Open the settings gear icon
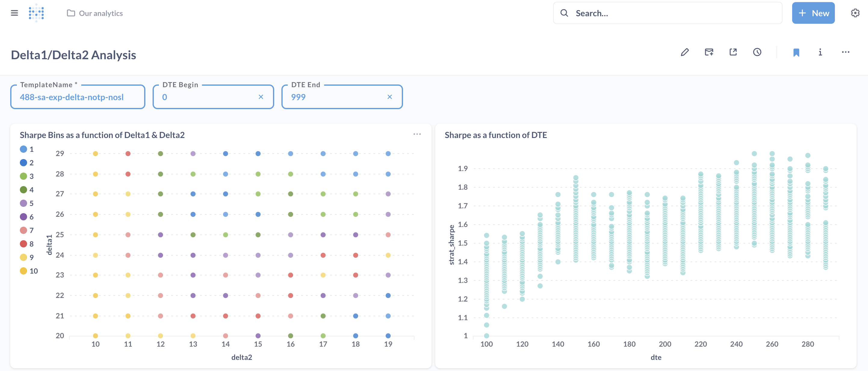The image size is (868, 371). (855, 13)
